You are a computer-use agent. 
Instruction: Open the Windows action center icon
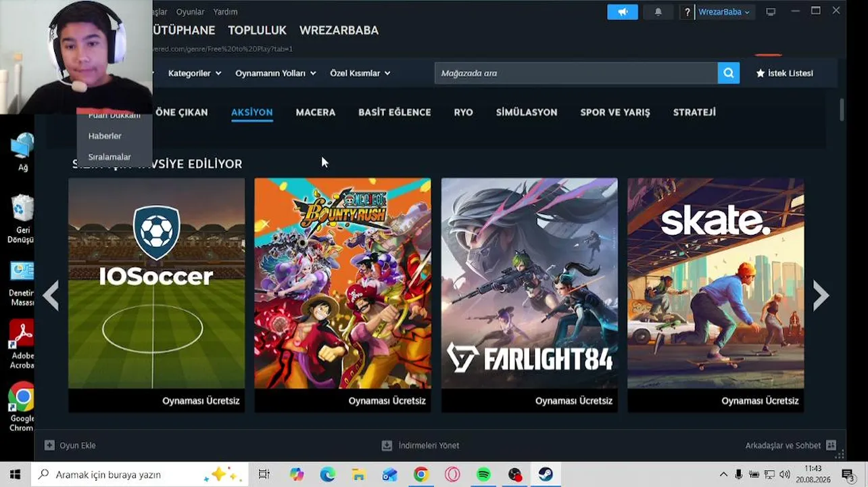point(847,474)
